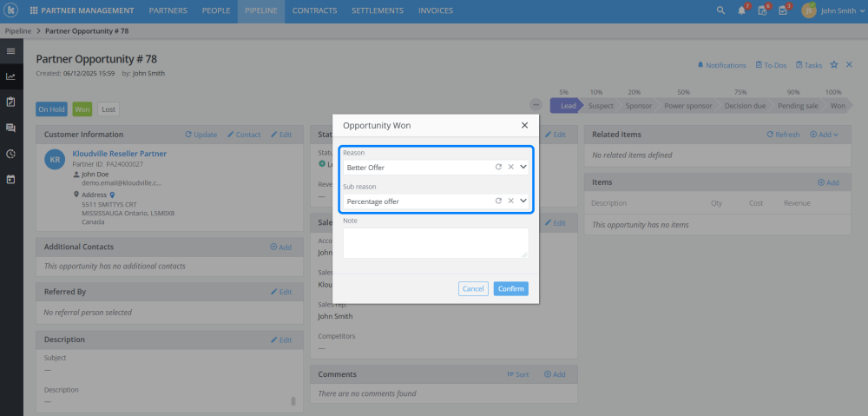Open the Notifications link at top right
This screenshot has height=416, width=868.
[721, 65]
